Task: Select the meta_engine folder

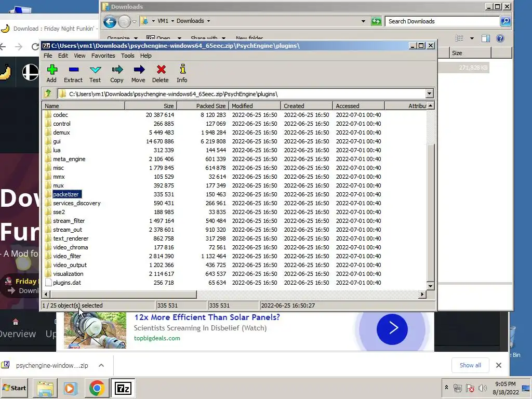Action: (x=69, y=159)
